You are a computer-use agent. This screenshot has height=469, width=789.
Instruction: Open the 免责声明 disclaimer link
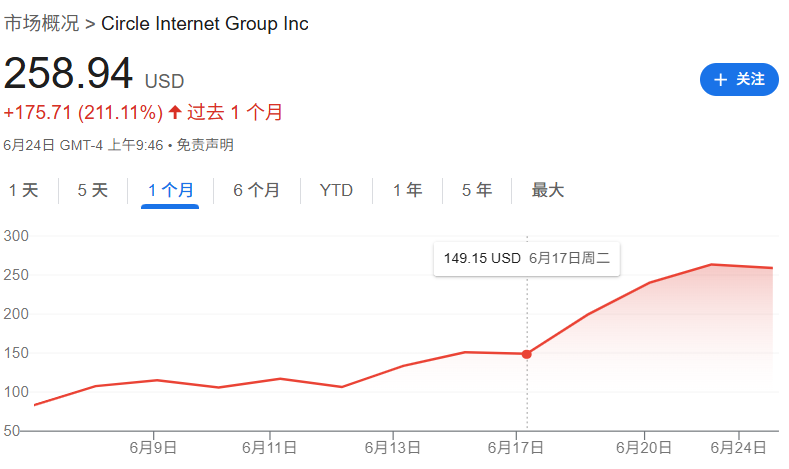coord(205,145)
